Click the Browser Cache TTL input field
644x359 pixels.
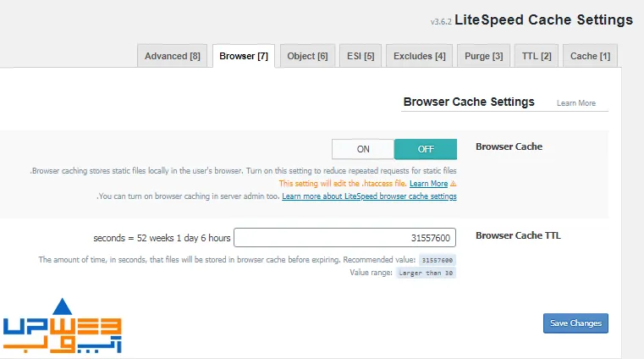coord(344,238)
